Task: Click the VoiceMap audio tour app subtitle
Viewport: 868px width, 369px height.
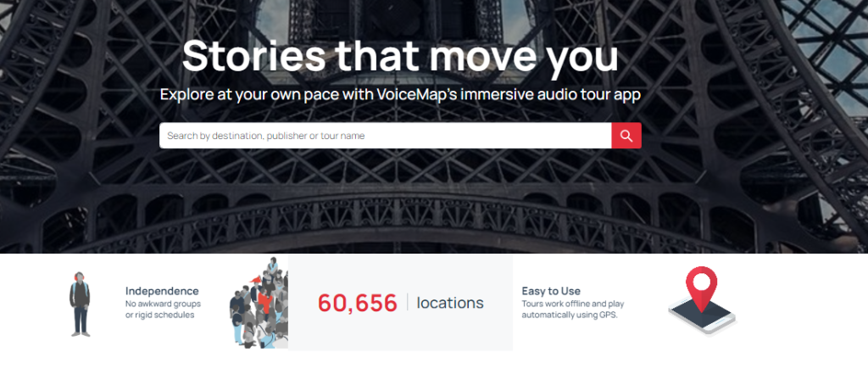Action: [x=400, y=94]
